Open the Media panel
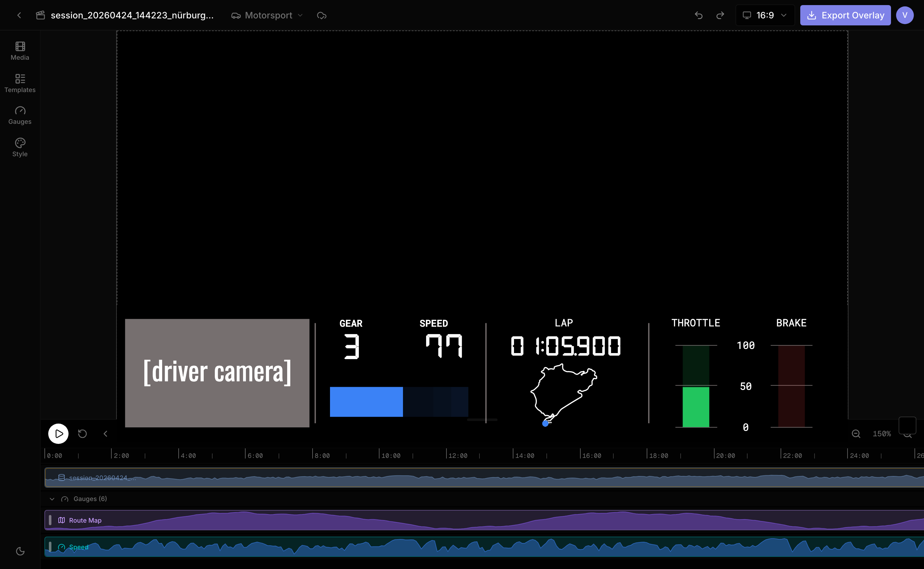Viewport: 924px width, 569px height. 20,51
